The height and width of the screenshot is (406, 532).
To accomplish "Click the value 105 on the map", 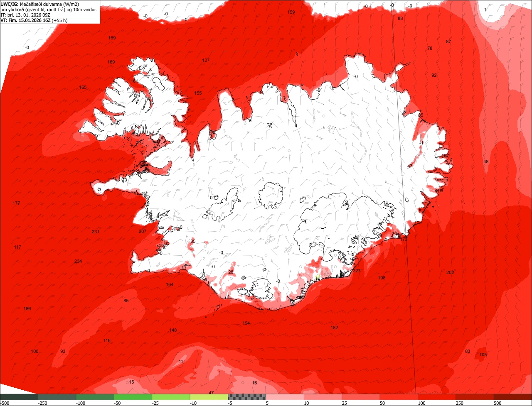I will point(483,355).
